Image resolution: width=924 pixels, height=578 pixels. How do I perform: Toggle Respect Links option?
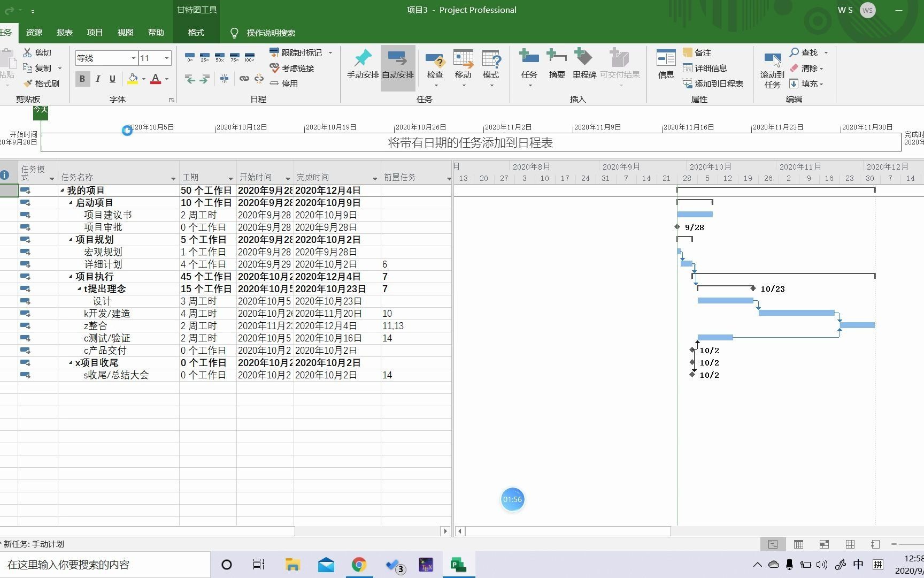point(292,68)
